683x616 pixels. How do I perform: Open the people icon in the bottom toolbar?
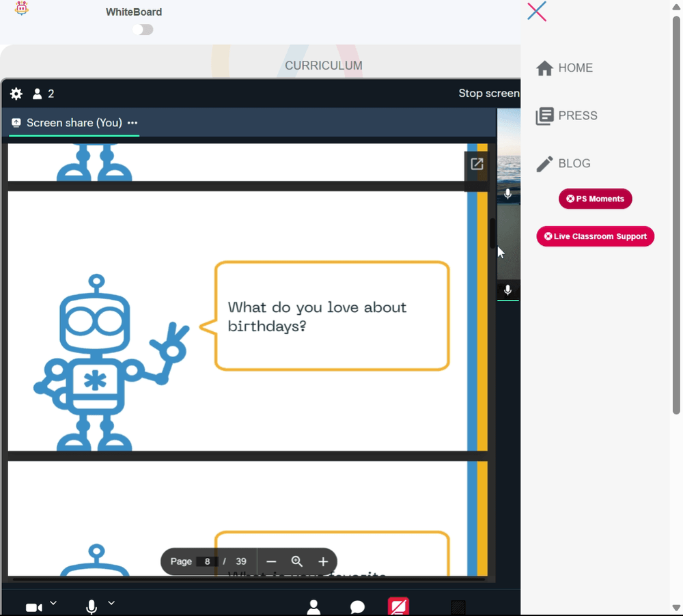313,607
